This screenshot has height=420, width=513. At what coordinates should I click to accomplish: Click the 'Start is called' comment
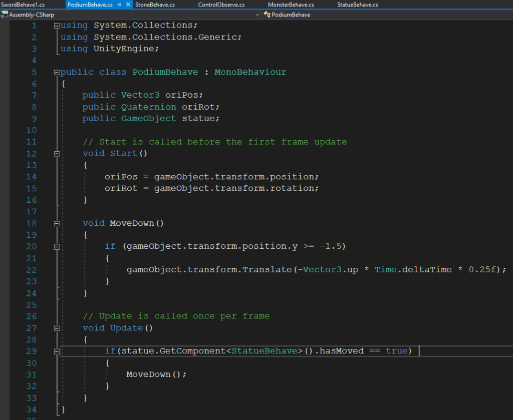point(214,142)
